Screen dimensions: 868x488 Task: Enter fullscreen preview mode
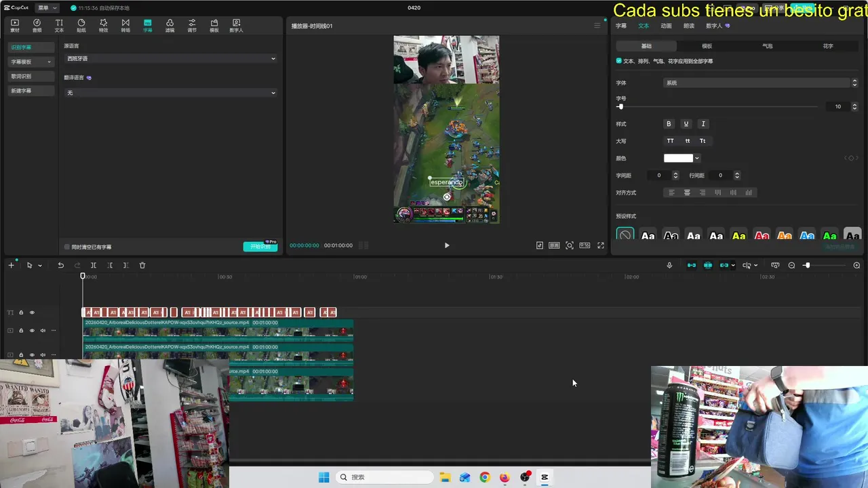coord(600,245)
